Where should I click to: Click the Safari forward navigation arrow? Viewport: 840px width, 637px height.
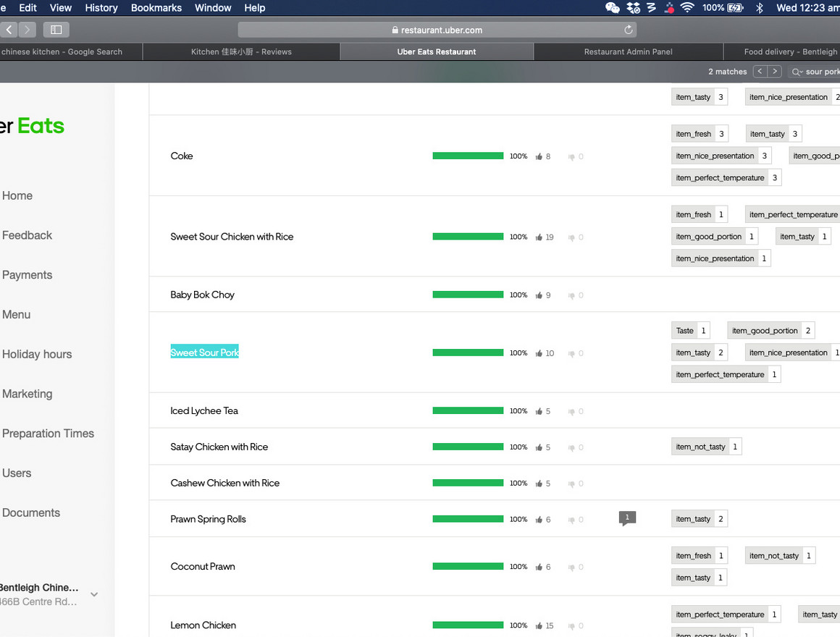point(28,30)
